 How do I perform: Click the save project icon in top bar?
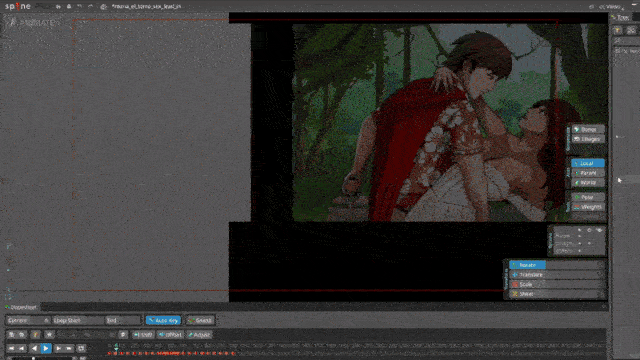click(x=69, y=7)
